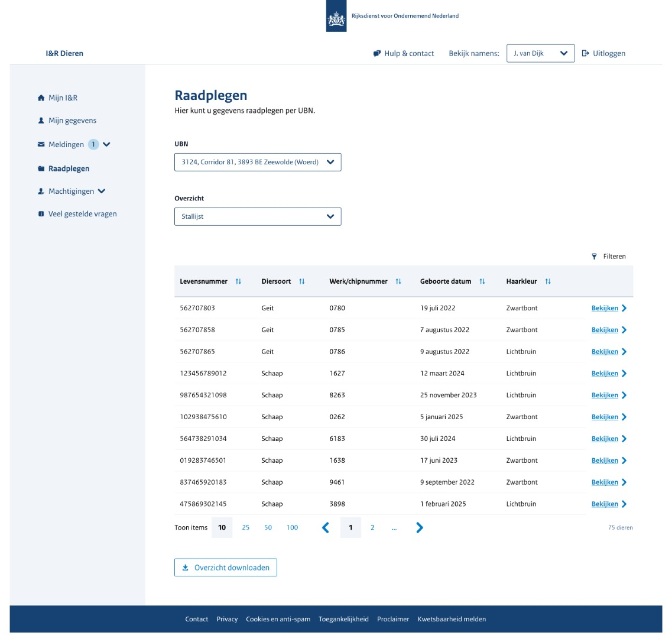Screen dimensions: 672x642
Task: Sort table by Geboorte datum arrows
Action: pyautogui.click(x=482, y=281)
